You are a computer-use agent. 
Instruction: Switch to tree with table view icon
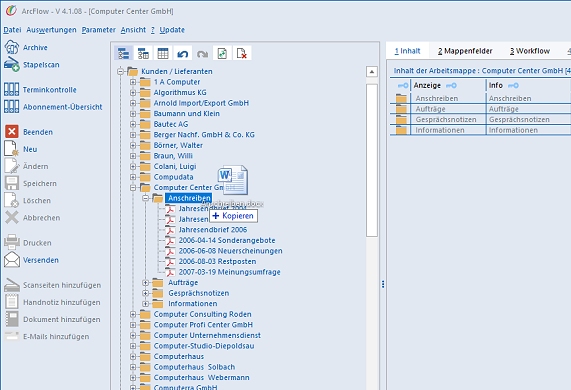click(143, 54)
